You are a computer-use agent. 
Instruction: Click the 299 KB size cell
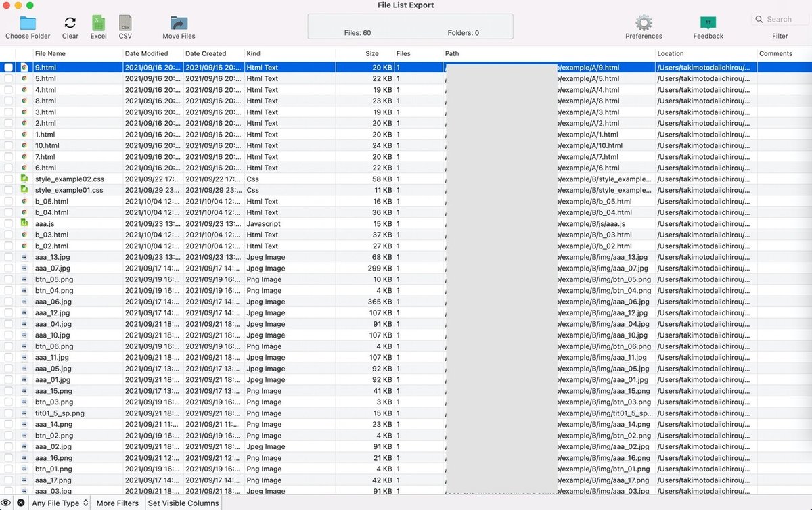click(380, 268)
